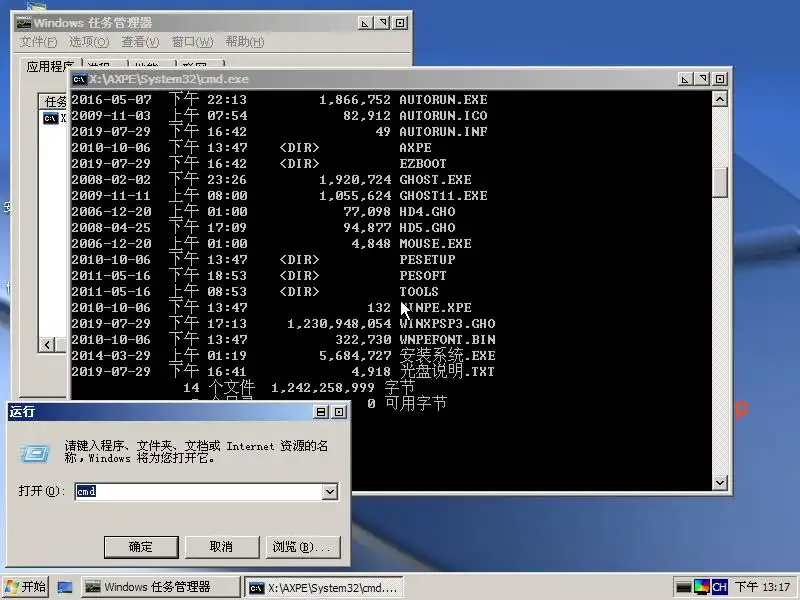Screen dimensions: 800x600
Task: Click the 浏览(B)... button
Action: pyautogui.click(x=303, y=547)
